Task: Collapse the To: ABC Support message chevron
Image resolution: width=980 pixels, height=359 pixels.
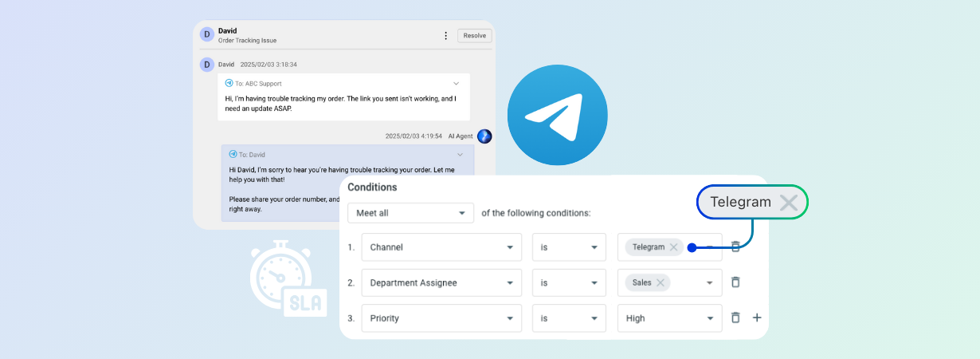Action: coord(456,83)
